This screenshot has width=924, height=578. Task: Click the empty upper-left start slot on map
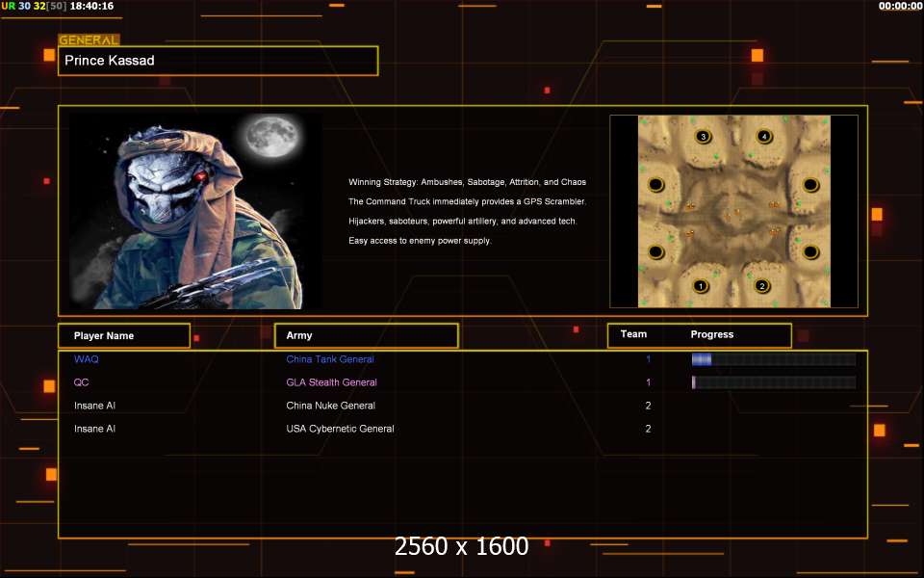(656, 184)
